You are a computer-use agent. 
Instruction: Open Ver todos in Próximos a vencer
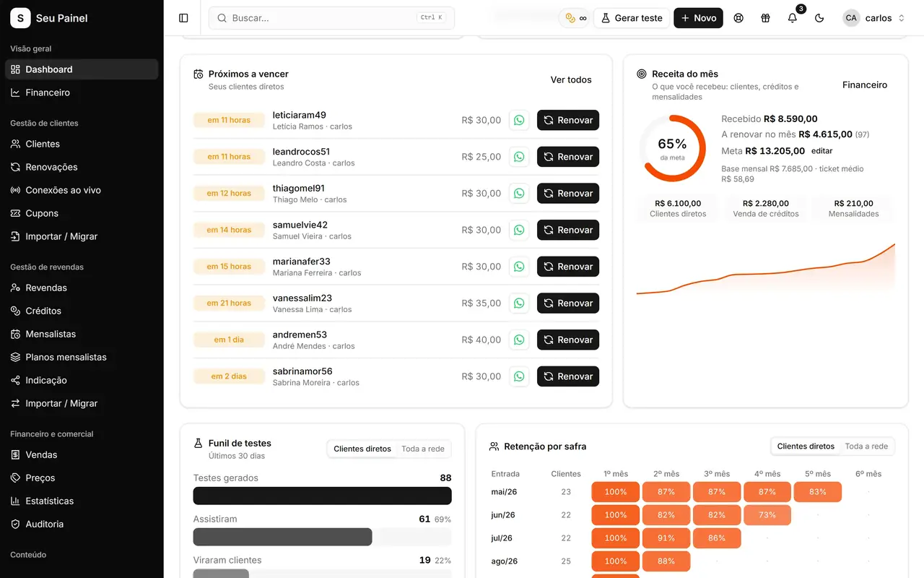pyautogui.click(x=571, y=79)
